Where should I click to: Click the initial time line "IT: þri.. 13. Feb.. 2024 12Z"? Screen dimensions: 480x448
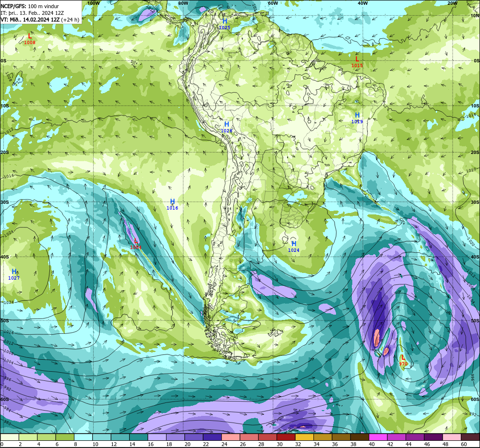(x=33, y=13)
